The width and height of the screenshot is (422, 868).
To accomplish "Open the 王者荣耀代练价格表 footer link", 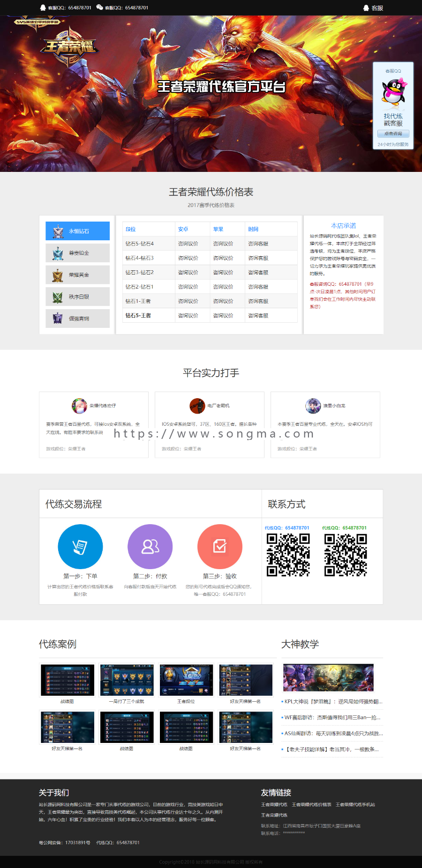I will (311, 805).
